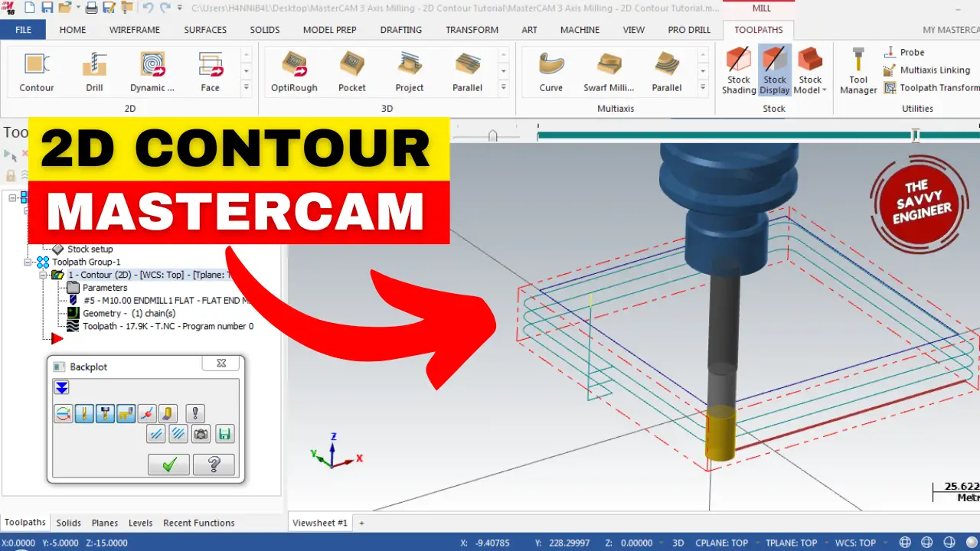The height and width of the screenshot is (551, 980).
Task: Expand the Backplot dialog with blue arrows
Action: pyautogui.click(x=61, y=388)
